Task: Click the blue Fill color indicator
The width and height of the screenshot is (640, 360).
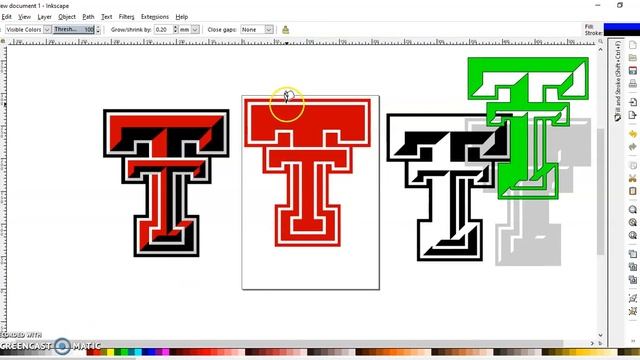Action: (x=622, y=27)
